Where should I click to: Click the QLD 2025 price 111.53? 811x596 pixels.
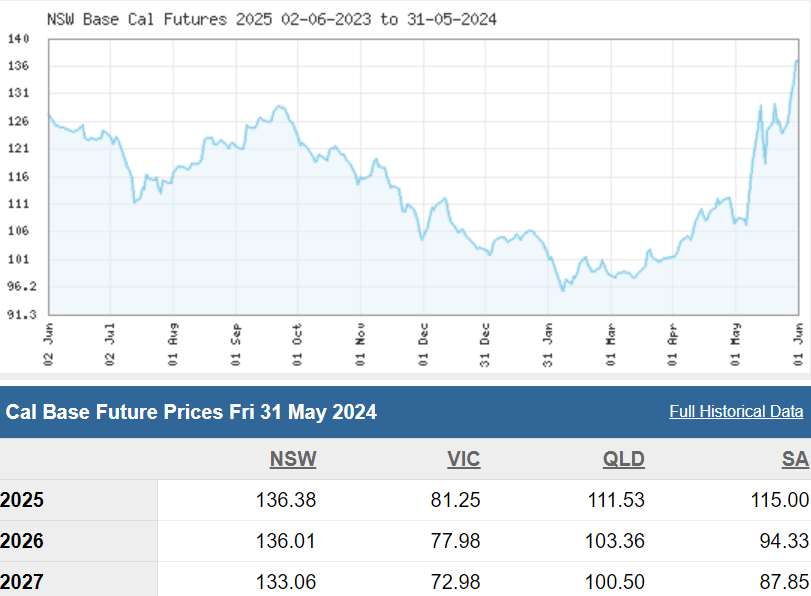point(613,500)
